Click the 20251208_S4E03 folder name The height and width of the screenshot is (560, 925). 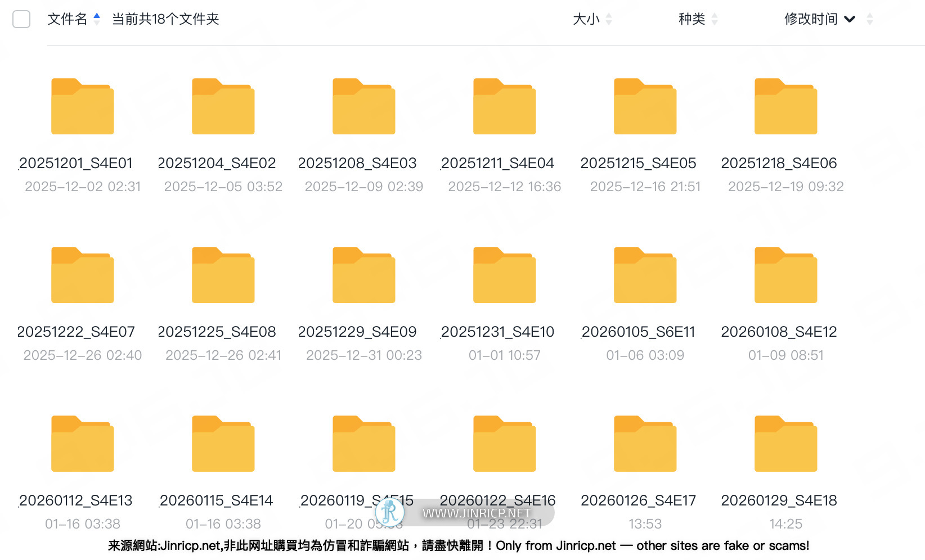pos(357,163)
